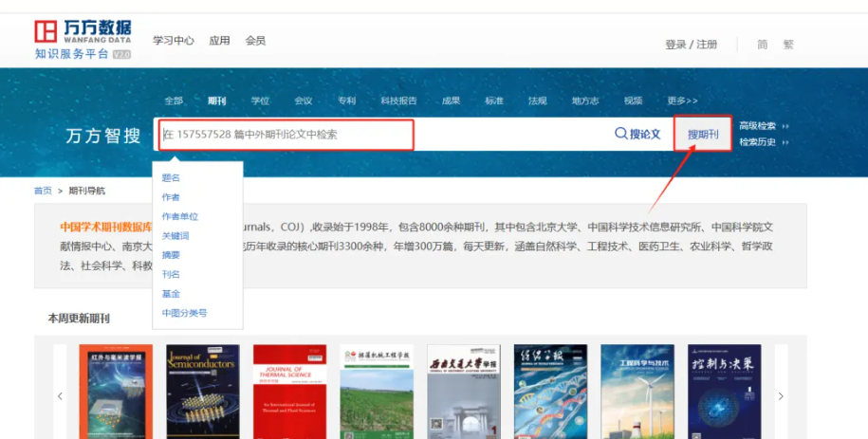The image size is (868, 439).
Task: Choose 中图分类号 field from dropdown
Action: pyautogui.click(x=184, y=313)
